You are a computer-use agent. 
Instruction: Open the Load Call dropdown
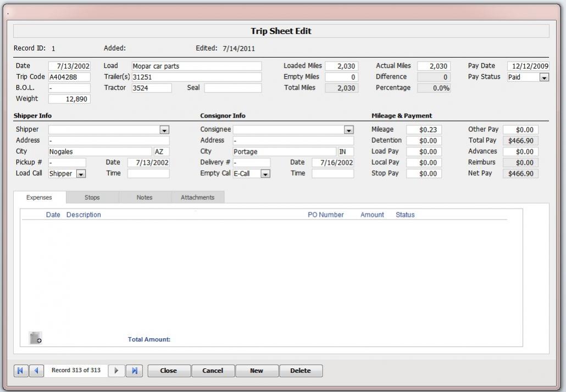coord(81,174)
